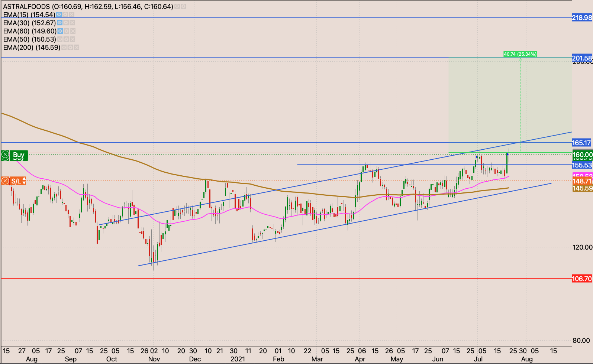Remove the EMA(30) indicator with X icon
The image size is (593, 364).
(x=72, y=23)
